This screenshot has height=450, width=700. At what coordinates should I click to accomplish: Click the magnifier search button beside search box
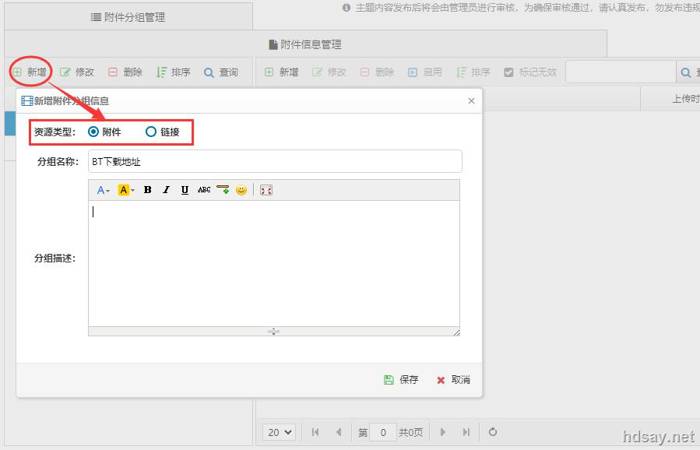[686, 72]
